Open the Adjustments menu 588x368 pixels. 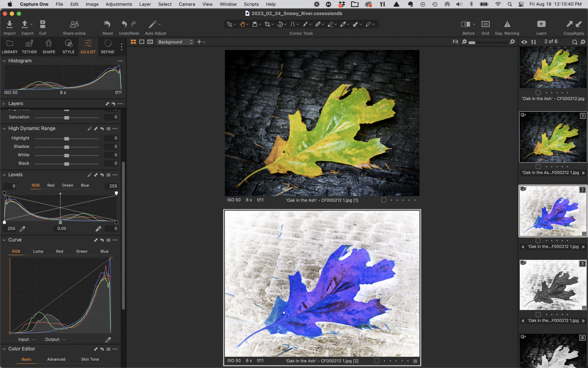click(119, 4)
